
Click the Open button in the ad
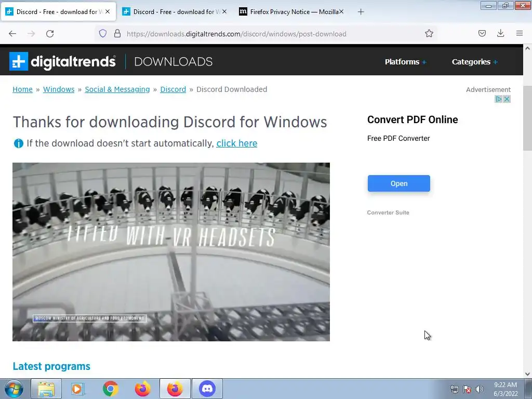coord(398,183)
